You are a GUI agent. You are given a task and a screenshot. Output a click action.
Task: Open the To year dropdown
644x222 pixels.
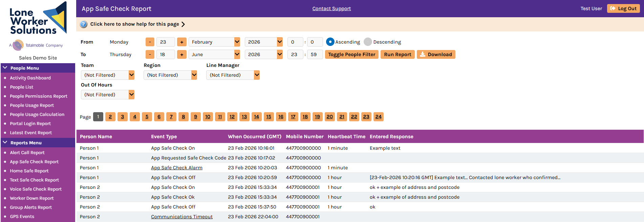pyautogui.click(x=264, y=54)
